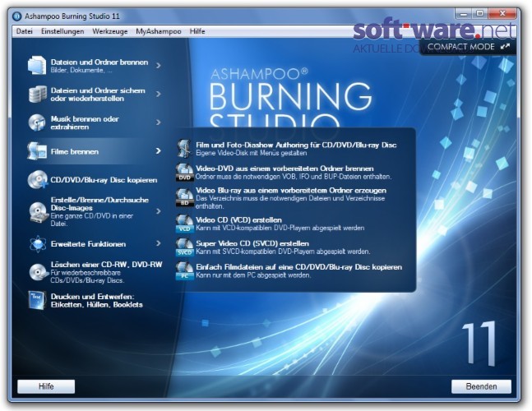The width and height of the screenshot is (532, 411).
Task: Expand Erweiterte Funktionen chevron
Action: coord(159,243)
